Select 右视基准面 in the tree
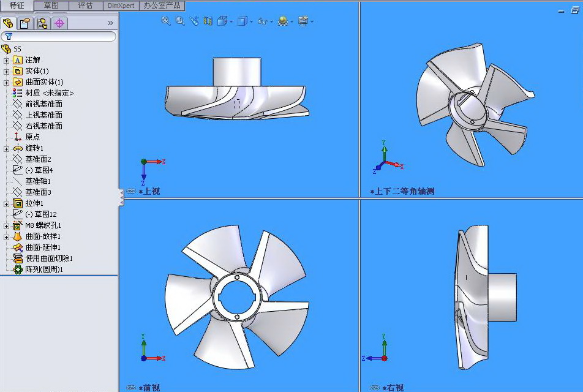583x392 pixels. (43, 126)
